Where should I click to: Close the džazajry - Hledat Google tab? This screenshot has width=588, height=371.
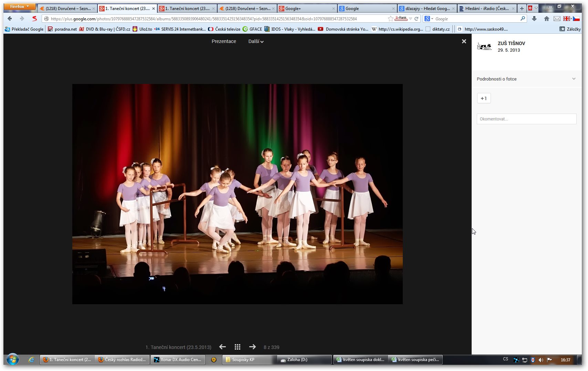453,9
